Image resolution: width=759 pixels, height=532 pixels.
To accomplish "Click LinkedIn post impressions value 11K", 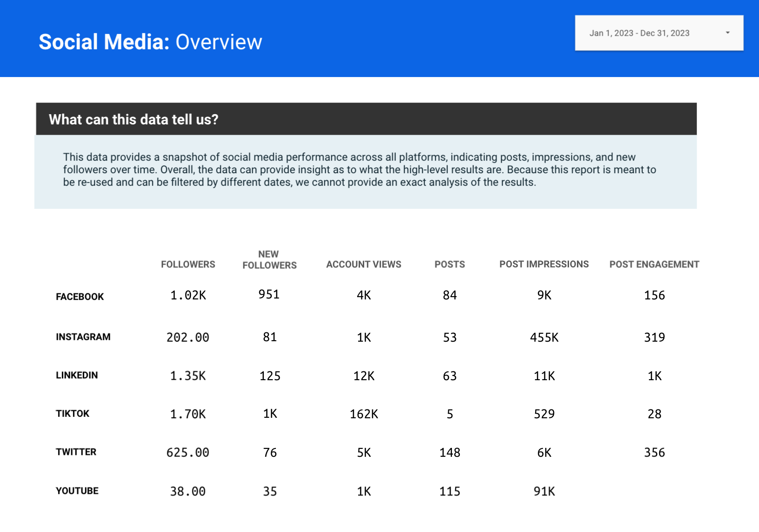I will point(544,376).
